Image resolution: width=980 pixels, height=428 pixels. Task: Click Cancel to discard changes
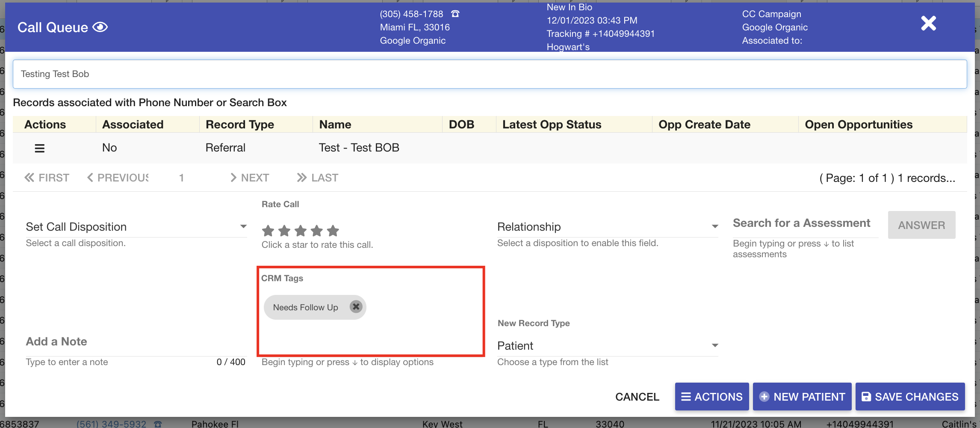point(637,397)
